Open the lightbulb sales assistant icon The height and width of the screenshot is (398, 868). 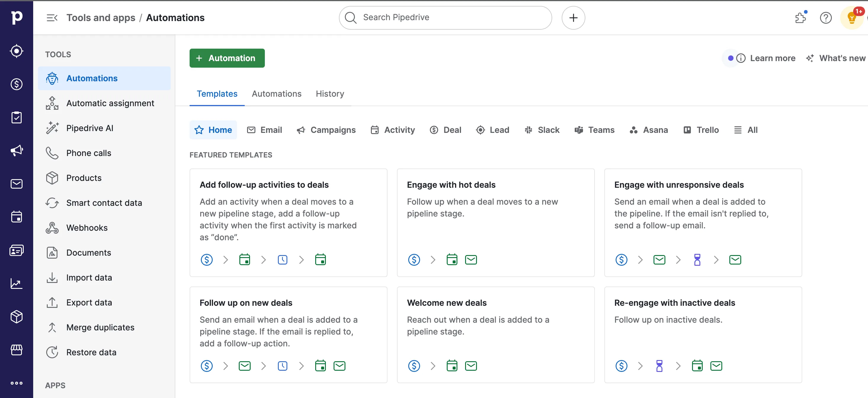coord(852,18)
